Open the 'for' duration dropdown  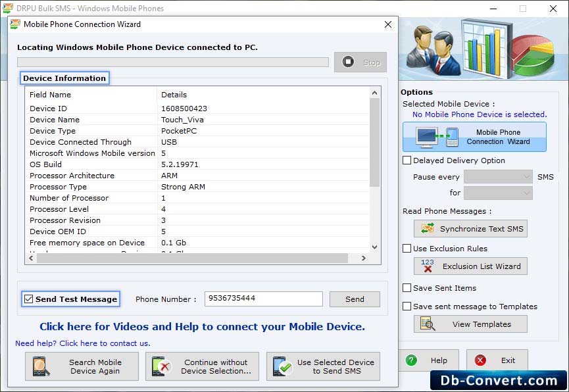tap(498, 193)
